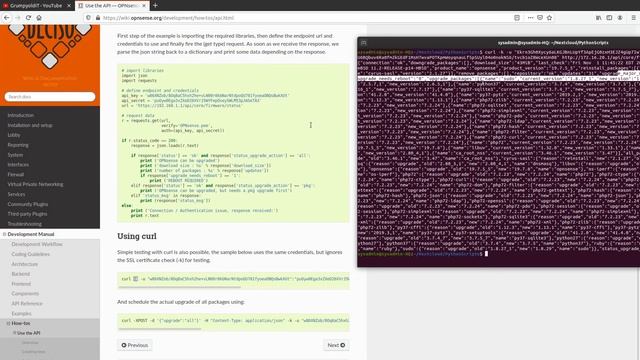Switch to the GrumpyoldIT YouTube tab
Image resolution: width=640 pixels, height=360 pixels.
point(36,6)
